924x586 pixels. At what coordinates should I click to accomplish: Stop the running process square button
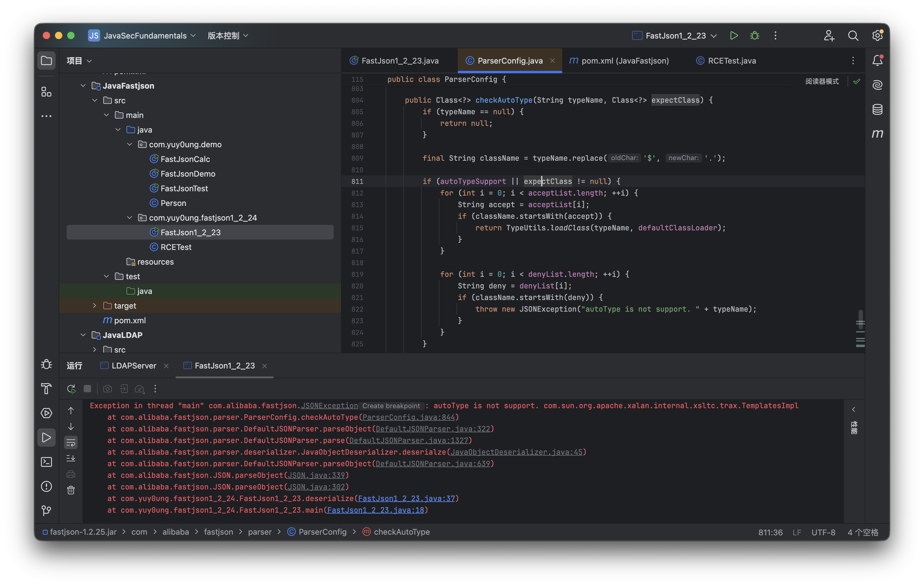click(87, 389)
